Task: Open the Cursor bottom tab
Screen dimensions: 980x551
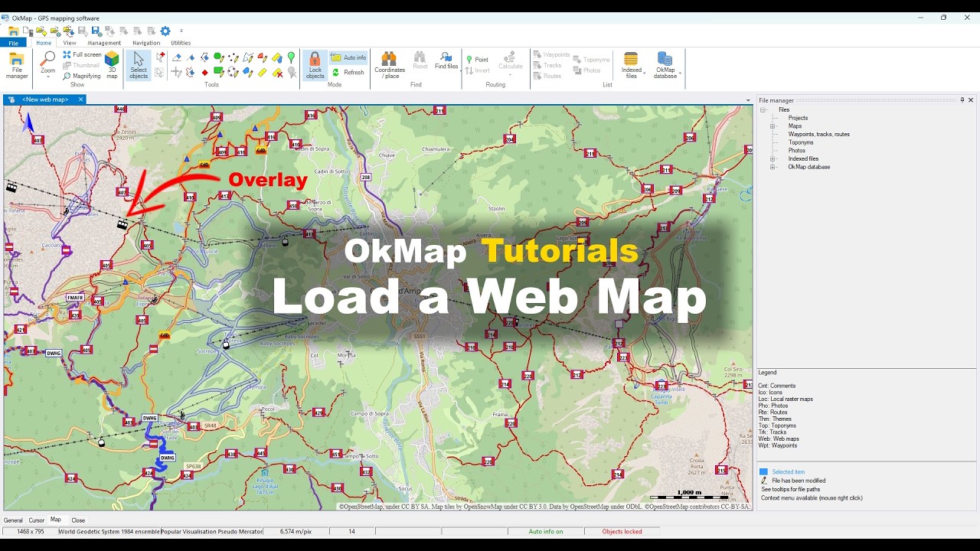Action: [x=37, y=520]
